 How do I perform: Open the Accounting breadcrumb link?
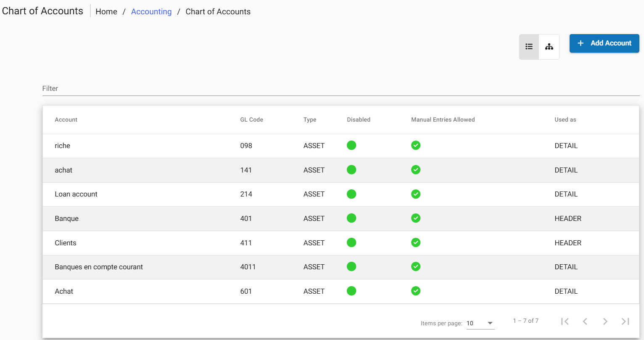151,11
